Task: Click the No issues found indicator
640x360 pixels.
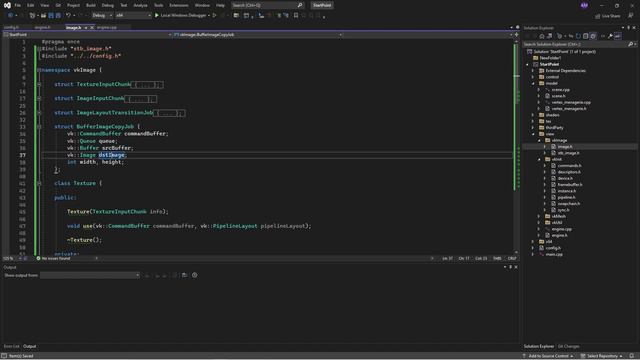Action: [53, 258]
